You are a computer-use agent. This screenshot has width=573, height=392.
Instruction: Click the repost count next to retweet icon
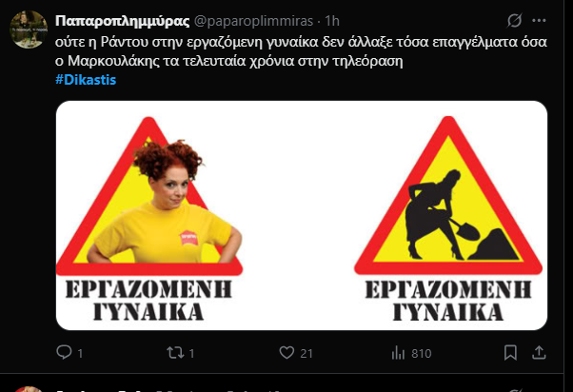coord(191,353)
